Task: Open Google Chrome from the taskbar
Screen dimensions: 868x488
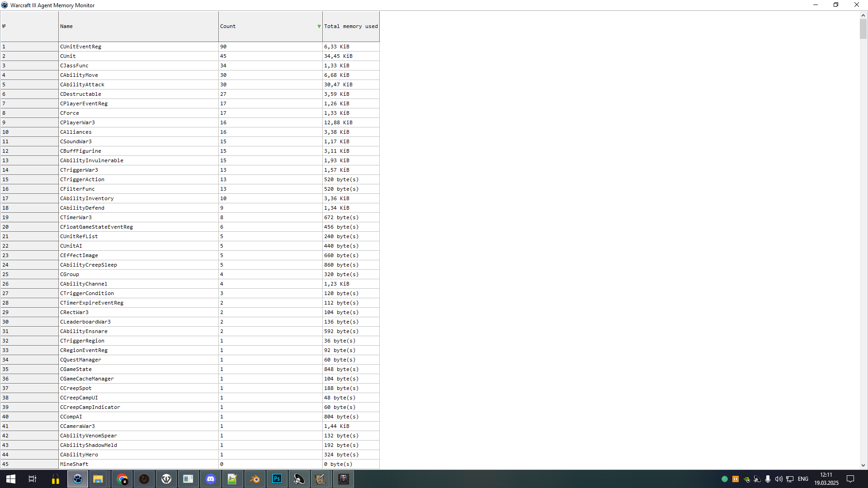Action: point(122,479)
